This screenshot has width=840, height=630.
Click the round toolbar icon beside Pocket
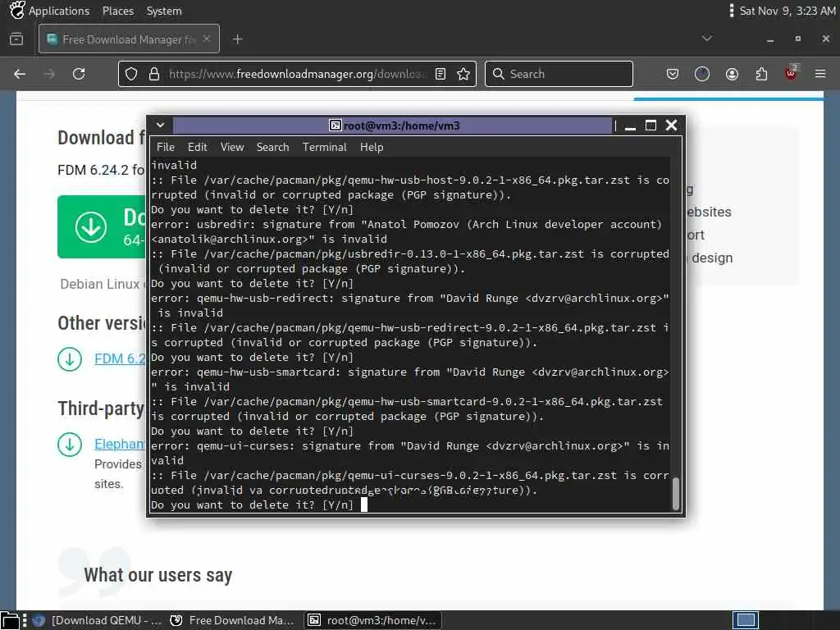click(x=702, y=74)
